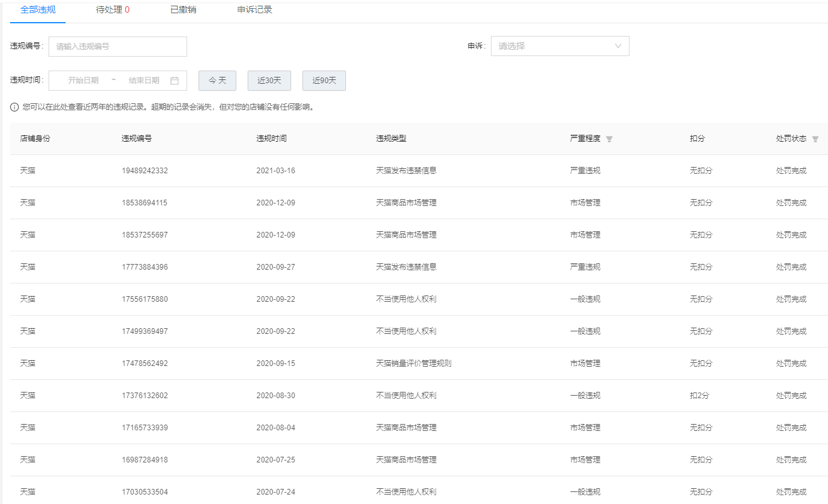
Task: Click 天猫销量评价管理规则 violation type
Action: (x=414, y=364)
